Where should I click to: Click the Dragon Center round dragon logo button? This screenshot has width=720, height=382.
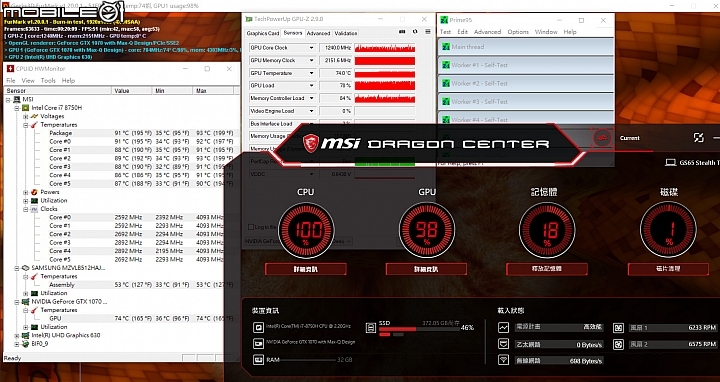pos(602,137)
